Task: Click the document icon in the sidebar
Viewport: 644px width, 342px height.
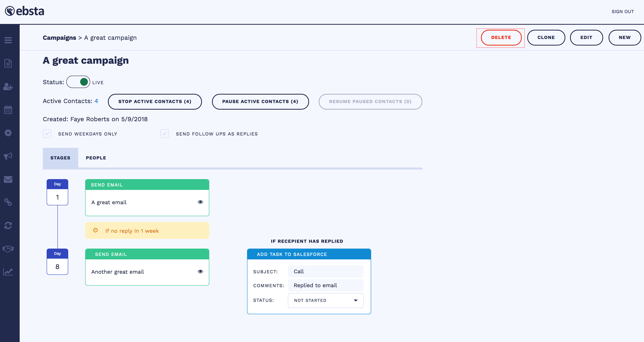Action: click(8, 63)
